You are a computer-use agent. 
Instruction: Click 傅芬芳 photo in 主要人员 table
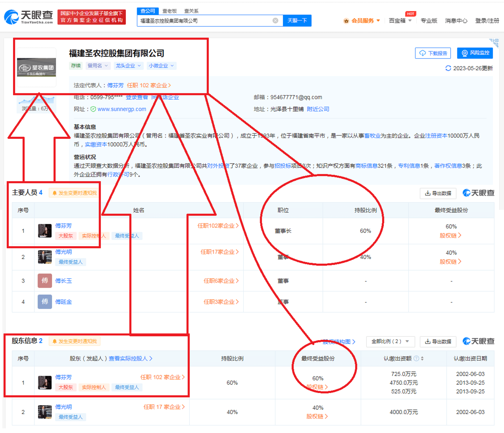click(x=45, y=231)
